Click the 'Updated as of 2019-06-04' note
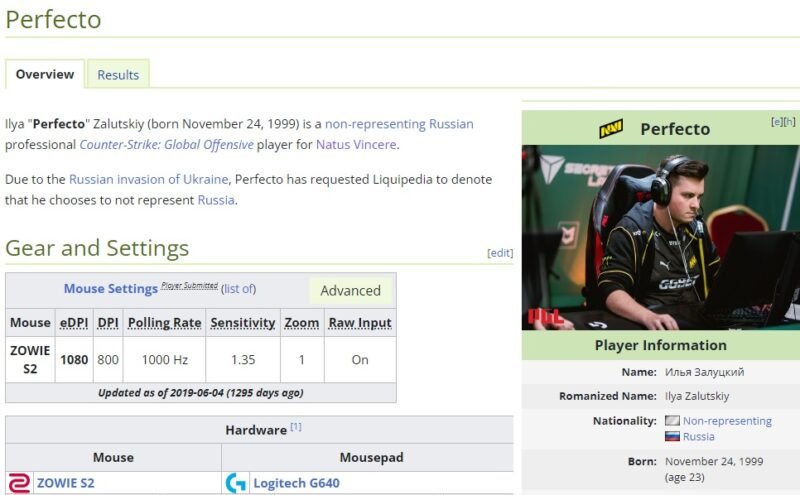 click(201, 393)
